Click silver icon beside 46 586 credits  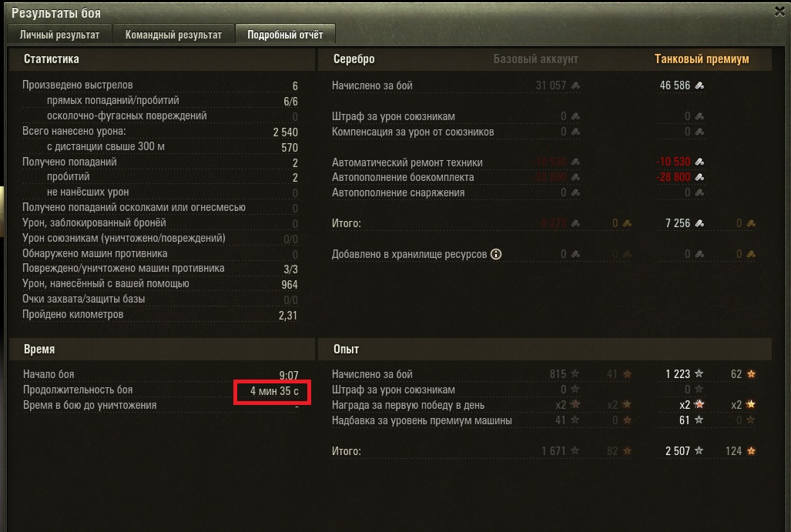click(x=699, y=85)
